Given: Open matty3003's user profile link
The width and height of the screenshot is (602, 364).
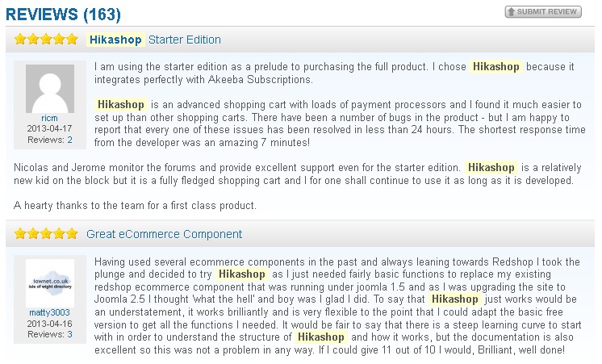Looking at the screenshot, I should click(49, 312).
